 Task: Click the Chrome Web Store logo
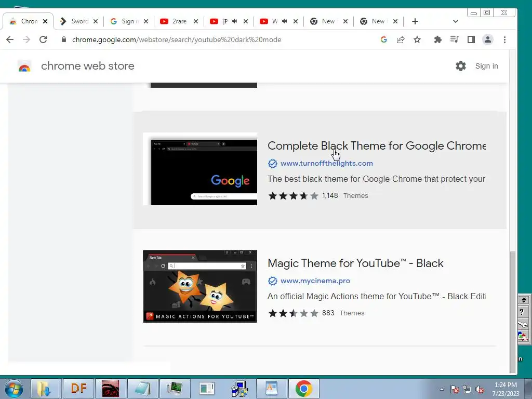(24, 66)
